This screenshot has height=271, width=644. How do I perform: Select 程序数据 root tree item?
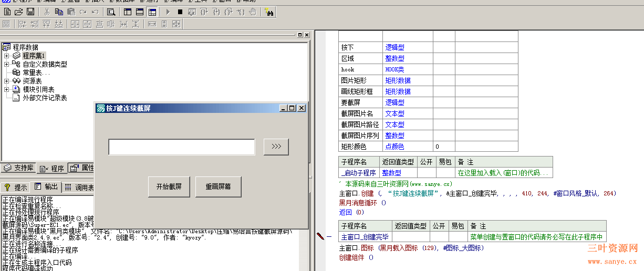pyautogui.click(x=25, y=47)
